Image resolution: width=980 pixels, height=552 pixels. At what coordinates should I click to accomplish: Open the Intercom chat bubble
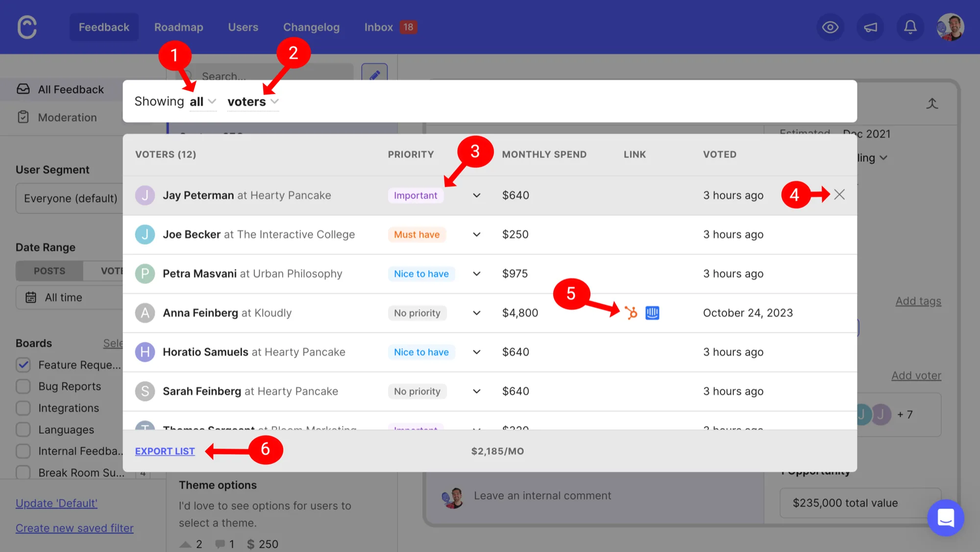[x=945, y=517]
